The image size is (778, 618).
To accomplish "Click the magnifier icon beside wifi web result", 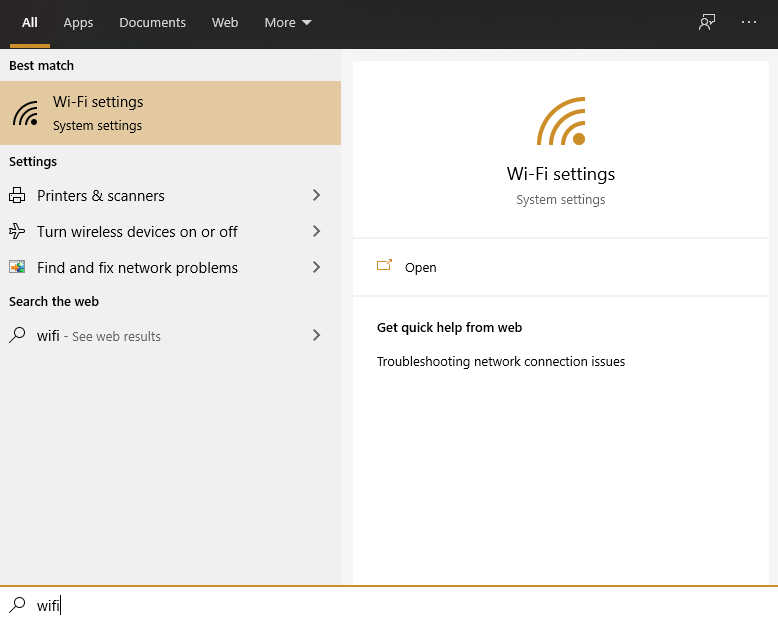I will click(17, 336).
